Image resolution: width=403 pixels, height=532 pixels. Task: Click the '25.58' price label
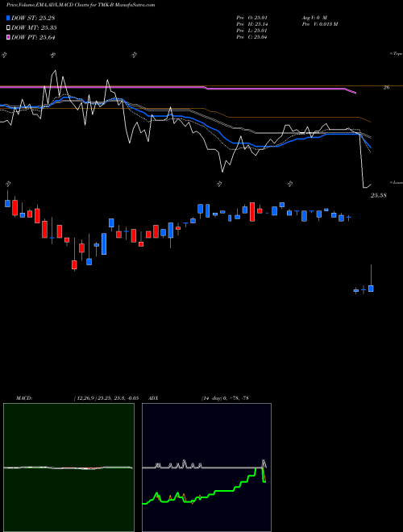tap(378, 195)
